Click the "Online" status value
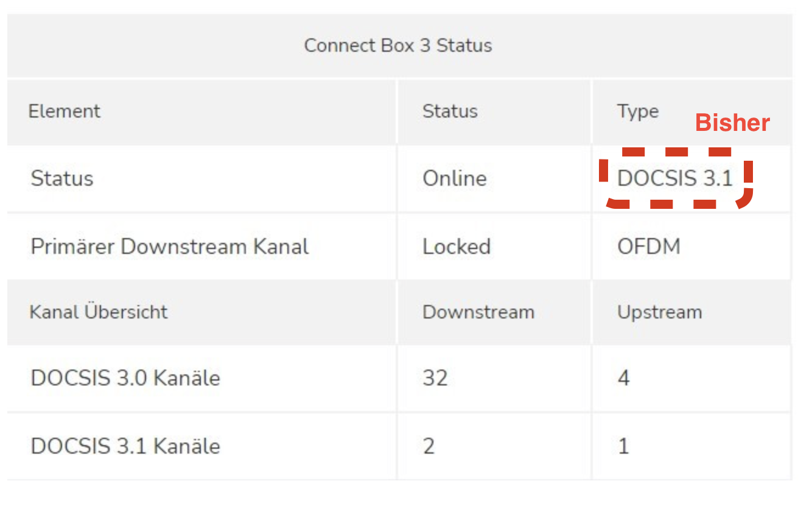This screenshot has width=812, height=509. pos(455,179)
